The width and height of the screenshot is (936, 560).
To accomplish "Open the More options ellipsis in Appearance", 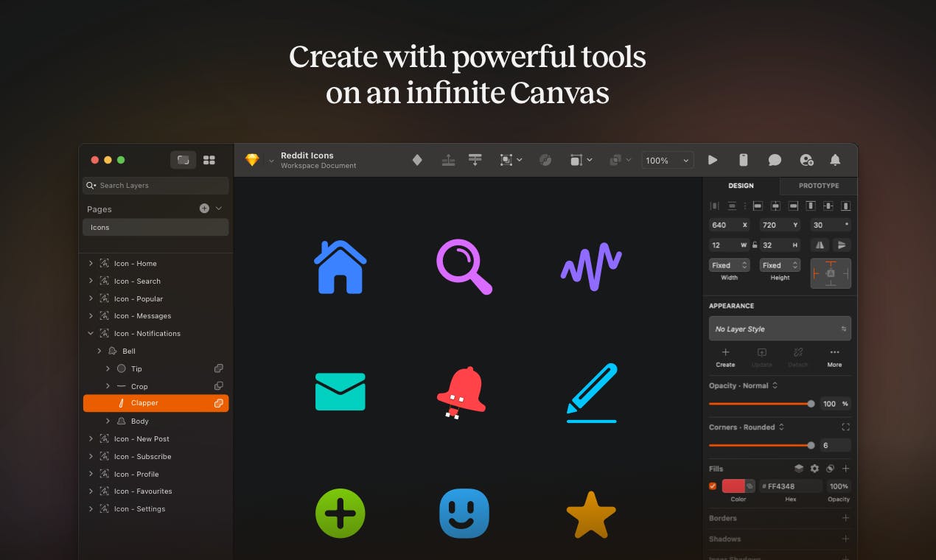I will pos(834,352).
